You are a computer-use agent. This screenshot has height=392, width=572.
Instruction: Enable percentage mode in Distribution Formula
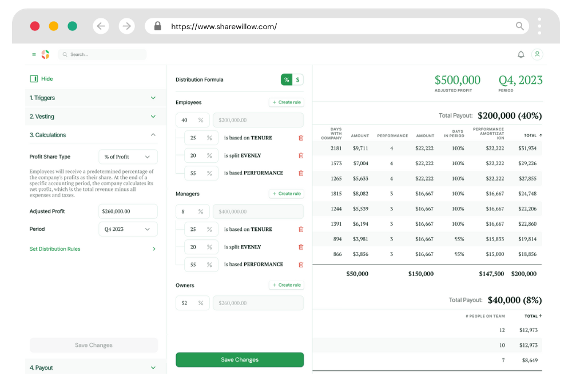pos(286,79)
